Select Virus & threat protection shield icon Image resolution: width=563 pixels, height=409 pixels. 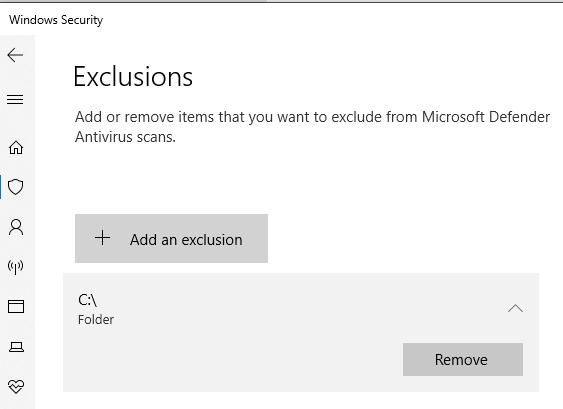(x=15, y=187)
